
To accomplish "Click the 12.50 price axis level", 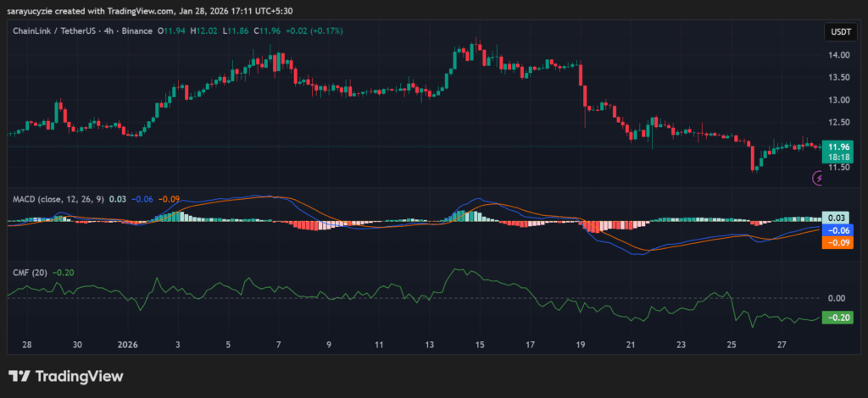I will coord(837,122).
